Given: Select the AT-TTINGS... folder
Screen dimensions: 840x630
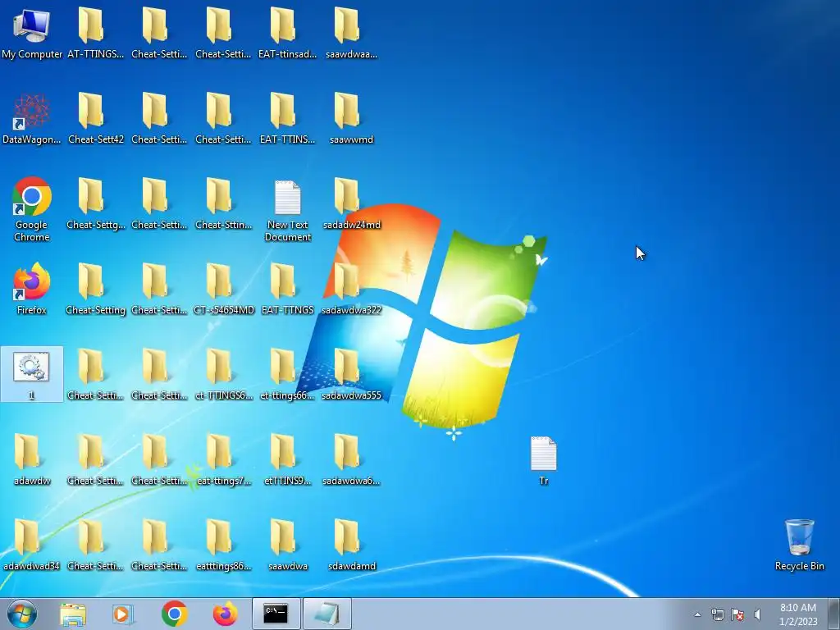Looking at the screenshot, I should click(x=95, y=32).
